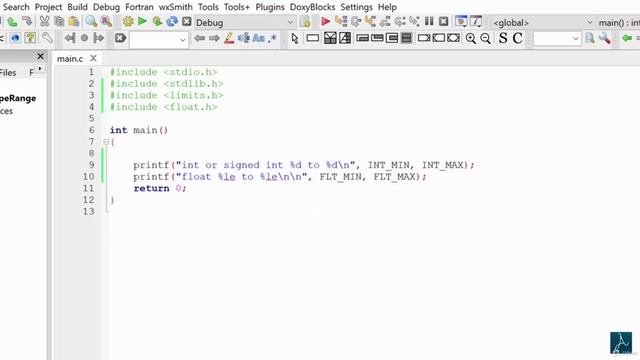The height and width of the screenshot is (360, 640).
Task: Click the Undo arrow icon
Action: coord(12,22)
